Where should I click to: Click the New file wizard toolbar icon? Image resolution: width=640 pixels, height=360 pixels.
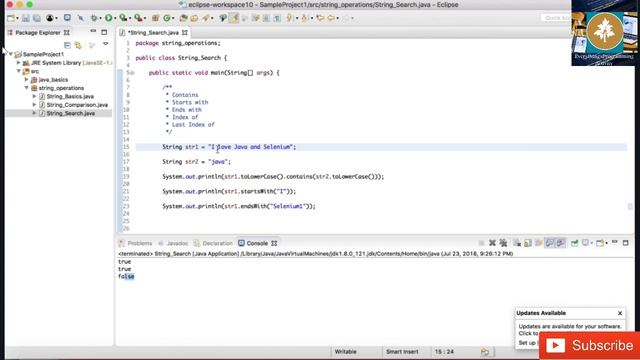(x=11, y=18)
